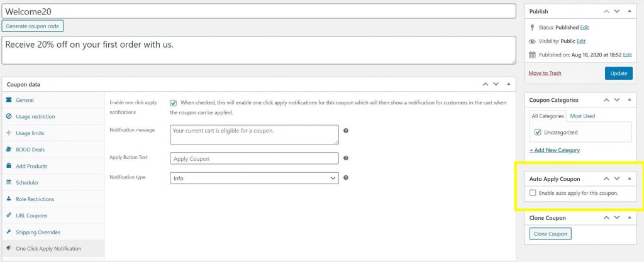Click the Published on calendar icon
644x262 pixels.
click(532, 55)
